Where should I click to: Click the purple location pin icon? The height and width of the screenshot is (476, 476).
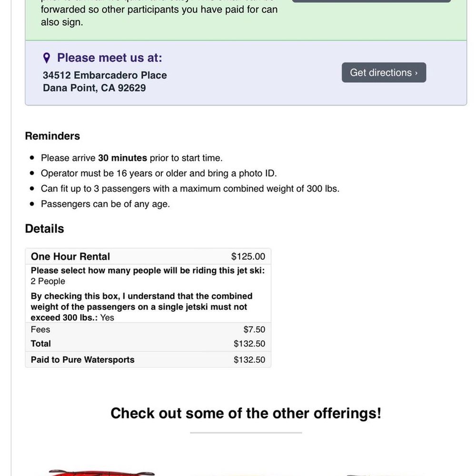47,58
